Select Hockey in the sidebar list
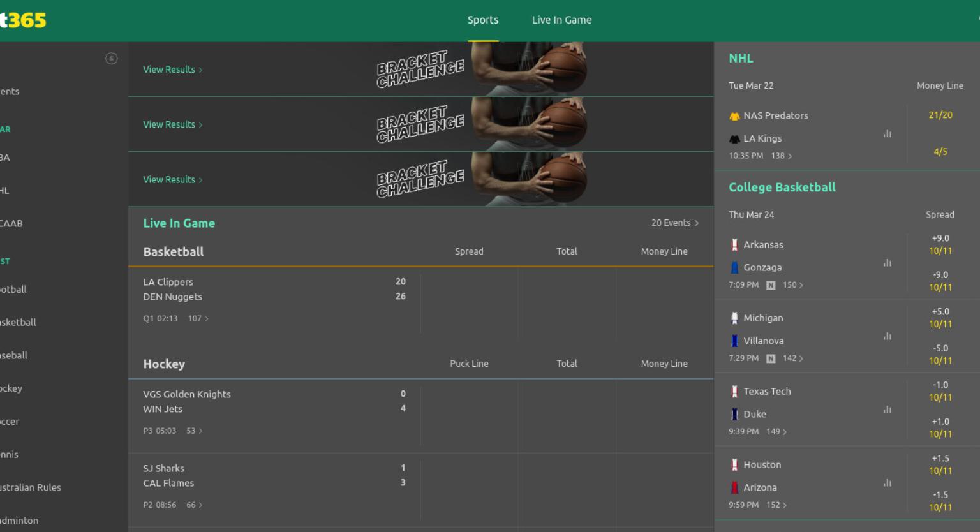 coord(11,388)
